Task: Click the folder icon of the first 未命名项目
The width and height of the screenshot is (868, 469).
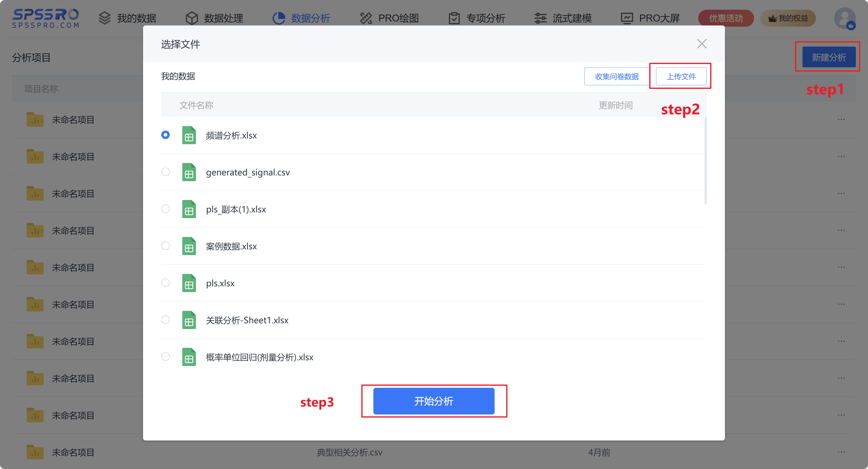Action: (x=35, y=120)
